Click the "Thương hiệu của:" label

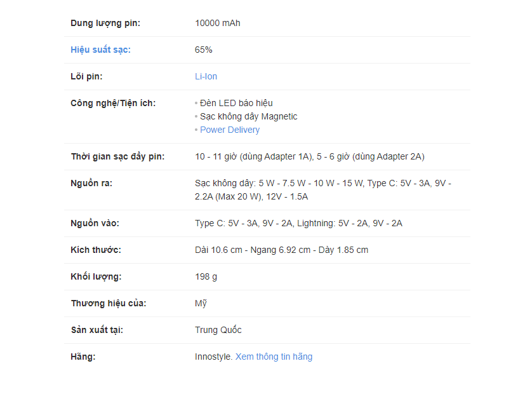(x=109, y=303)
